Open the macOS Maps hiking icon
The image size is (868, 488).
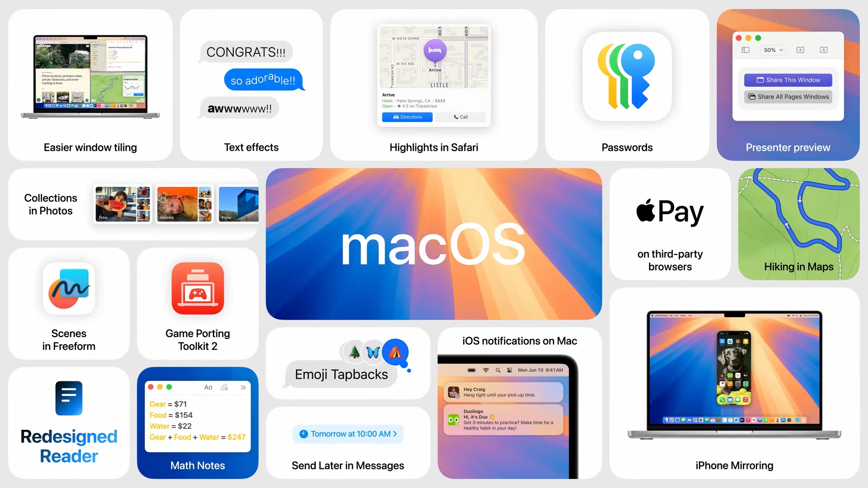798,221
